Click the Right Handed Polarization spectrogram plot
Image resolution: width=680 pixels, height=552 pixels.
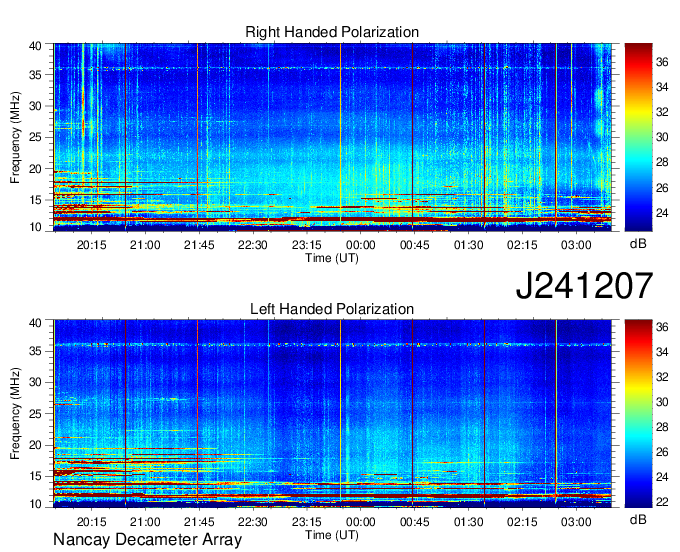[332, 137]
